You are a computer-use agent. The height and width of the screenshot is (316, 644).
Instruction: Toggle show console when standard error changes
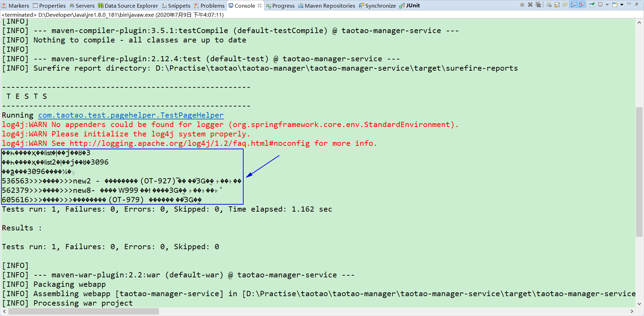tap(581, 5)
